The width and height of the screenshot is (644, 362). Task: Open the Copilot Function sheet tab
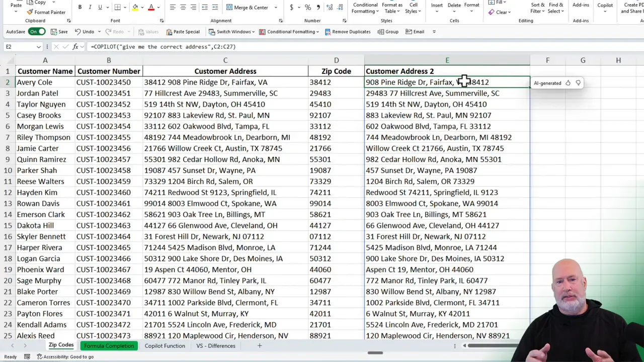pos(165,345)
